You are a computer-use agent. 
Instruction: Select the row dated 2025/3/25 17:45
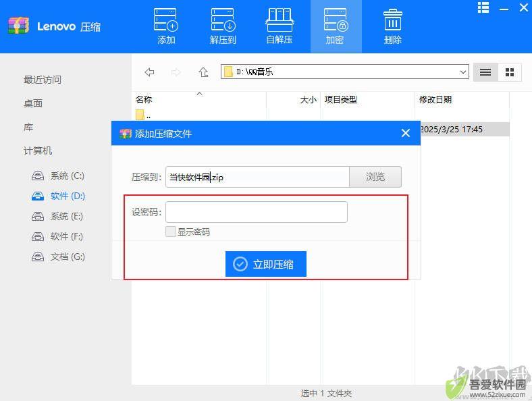[x=464, y=129]
